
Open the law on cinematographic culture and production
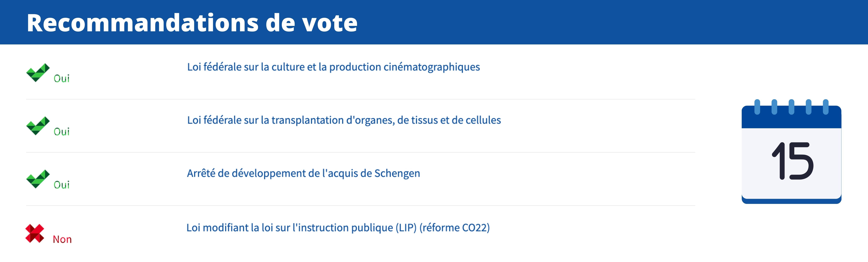pyautogui.click(x=333, y=67)
